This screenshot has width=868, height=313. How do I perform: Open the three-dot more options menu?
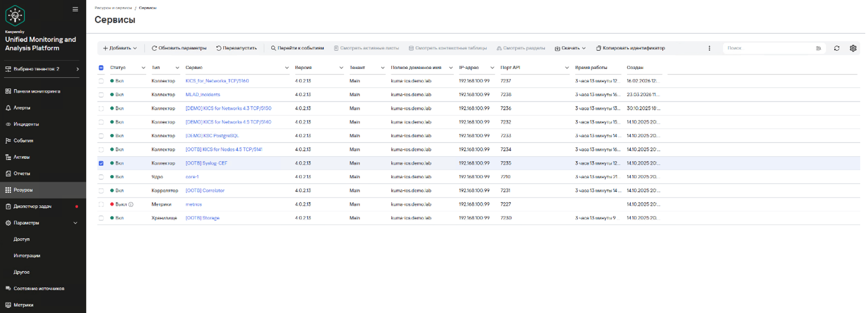pos(709,49)
